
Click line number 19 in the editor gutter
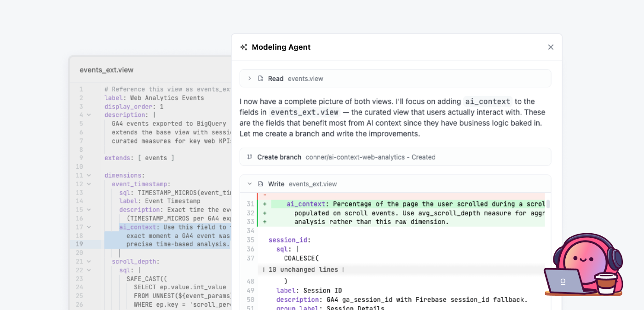(80, 244)
